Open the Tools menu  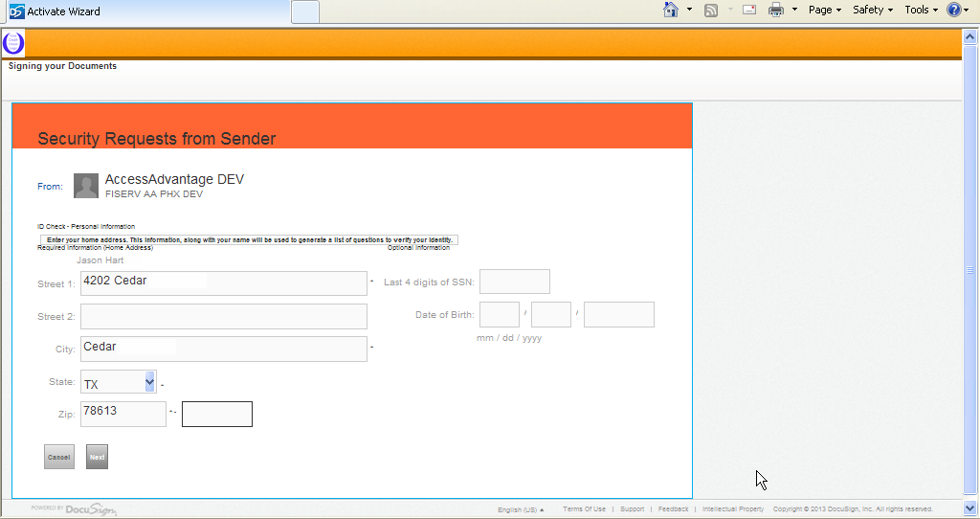click(x=922, y=10)
